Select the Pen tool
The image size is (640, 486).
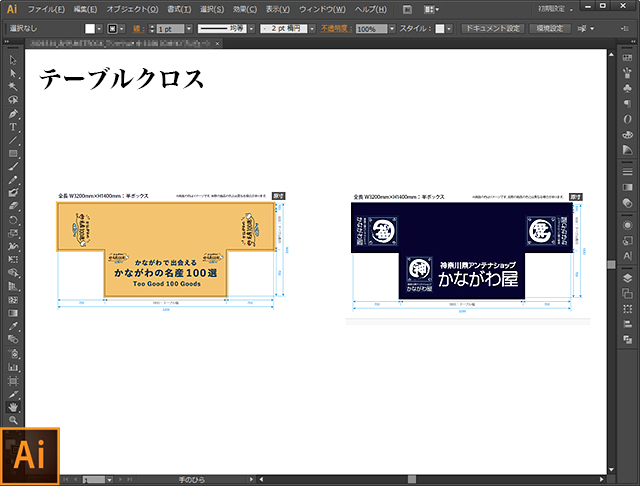pos(13,113)
